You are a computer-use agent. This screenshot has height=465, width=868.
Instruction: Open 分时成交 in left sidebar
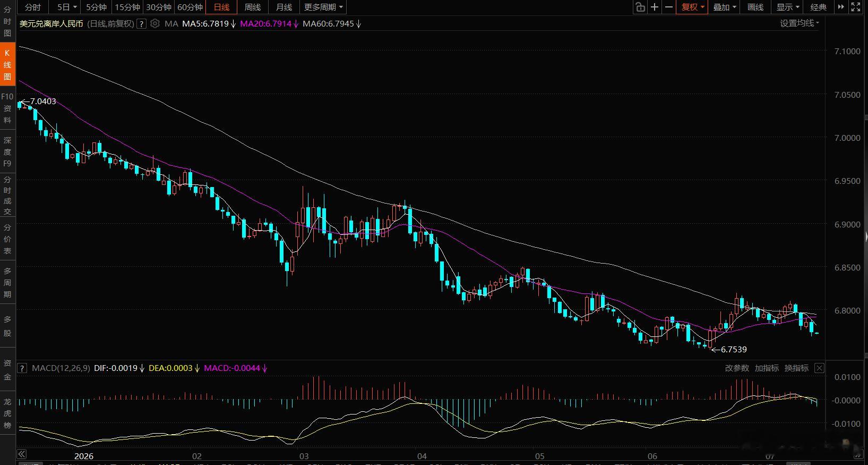(7, 196)
